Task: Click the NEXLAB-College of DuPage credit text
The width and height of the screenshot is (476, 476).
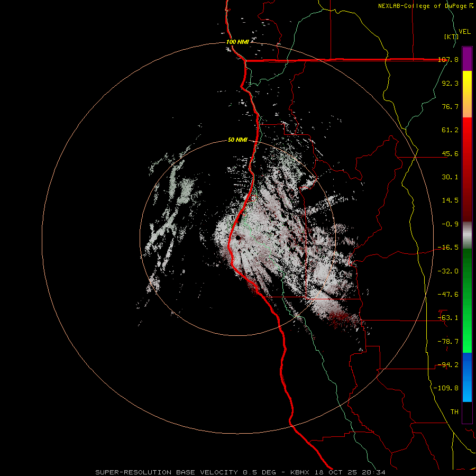Action: coord(425,6)
